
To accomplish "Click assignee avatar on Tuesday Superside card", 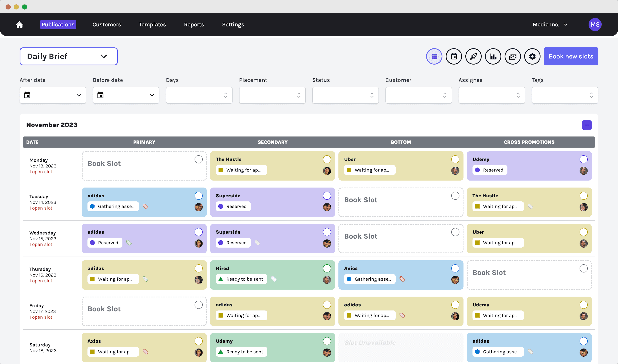I will [327, 207].
